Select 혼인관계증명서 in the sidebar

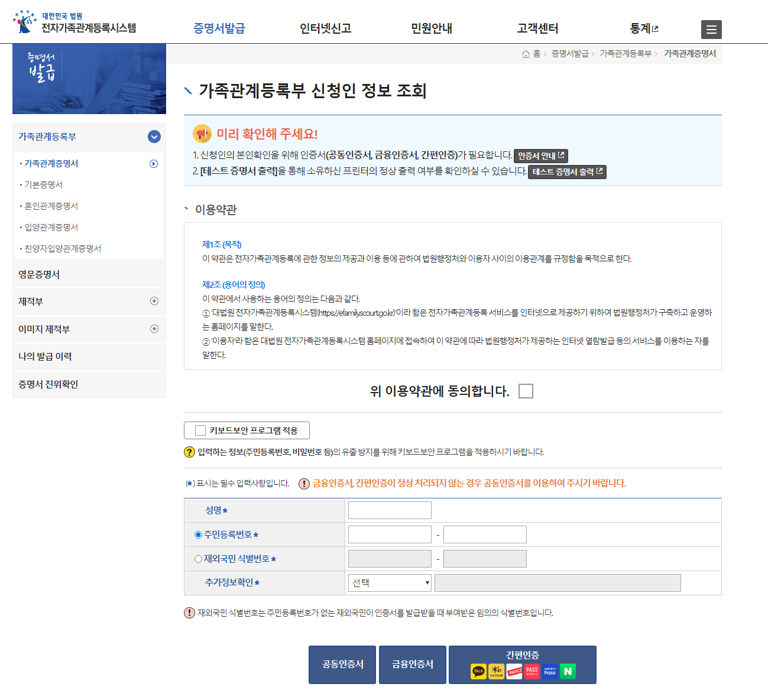coord(51,206)
